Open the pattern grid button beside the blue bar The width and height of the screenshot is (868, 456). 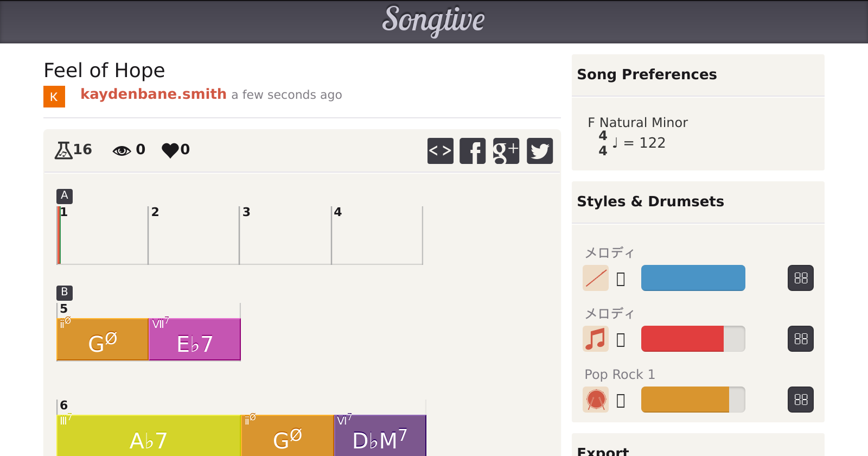[801, 278]
